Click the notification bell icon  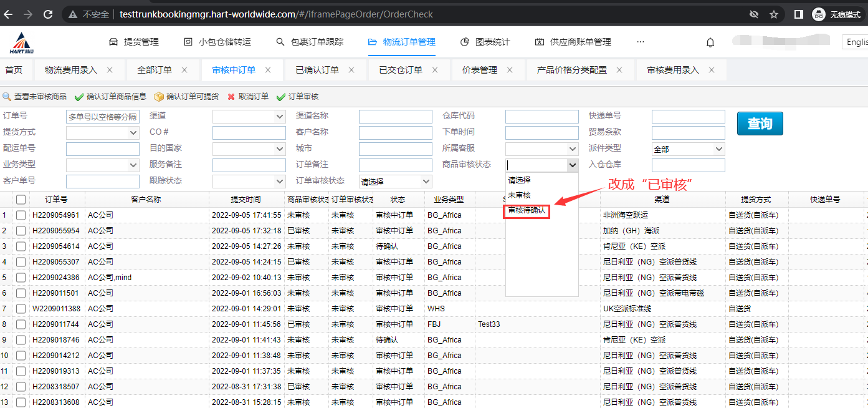(x=710, y=42)
